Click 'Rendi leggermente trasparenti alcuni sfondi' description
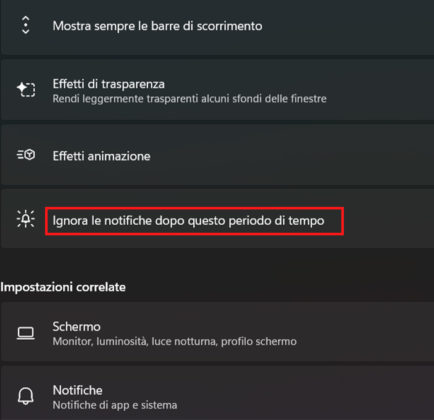Image resolution: width=434 pixels, height=420 pixels. 190,99
